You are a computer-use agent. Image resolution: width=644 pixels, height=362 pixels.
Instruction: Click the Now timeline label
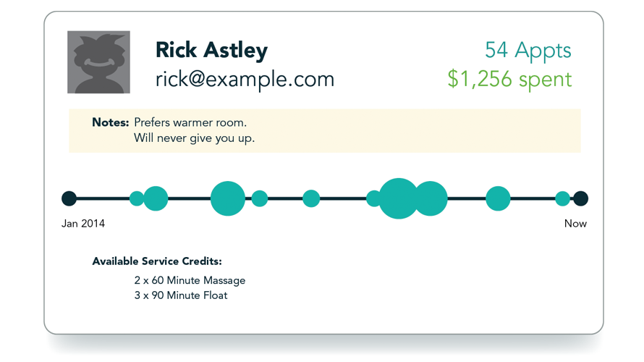[575, 224]
